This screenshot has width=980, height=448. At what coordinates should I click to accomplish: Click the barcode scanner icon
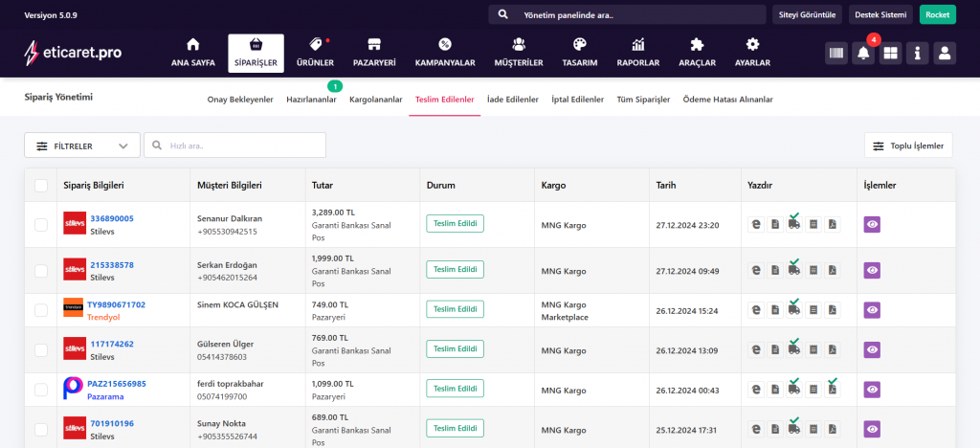(836, 54)
